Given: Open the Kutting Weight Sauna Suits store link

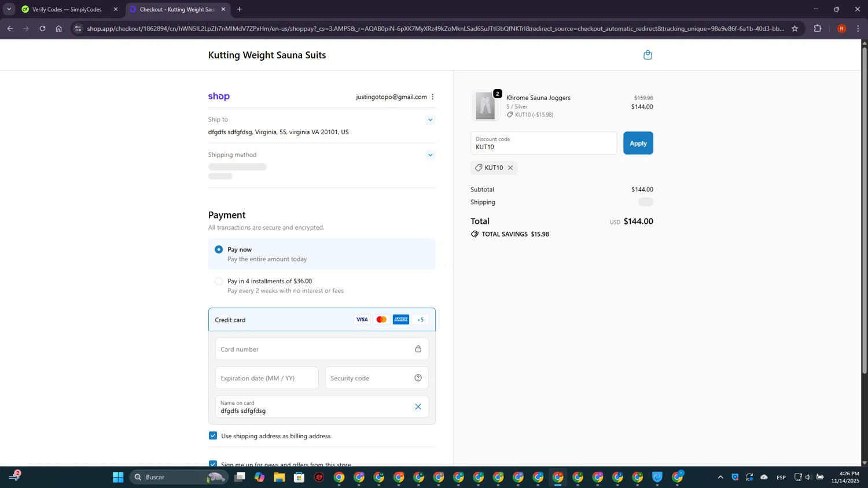Looking at the screenshot, I should 267,55.
